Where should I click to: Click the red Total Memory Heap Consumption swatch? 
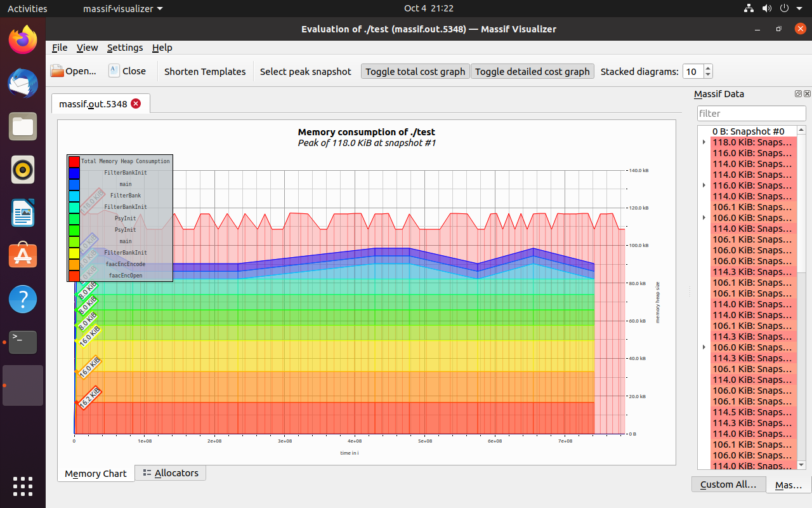pyautogui.click(x=74, y=161)
